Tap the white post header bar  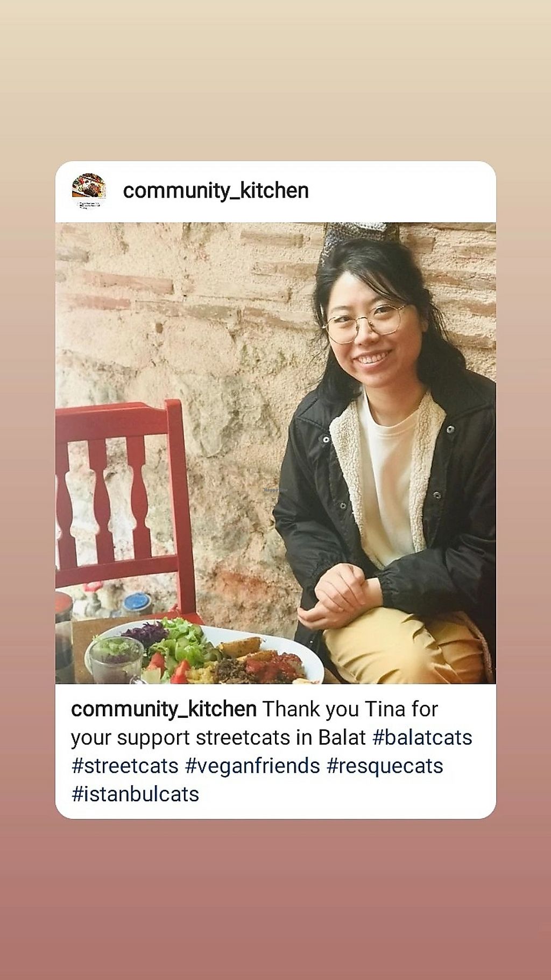[275, 192]
